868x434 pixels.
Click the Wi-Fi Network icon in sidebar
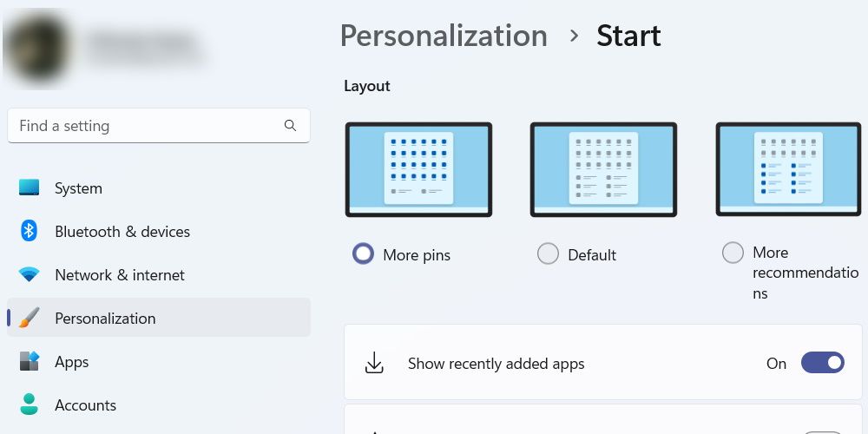[x=29, y=274]
